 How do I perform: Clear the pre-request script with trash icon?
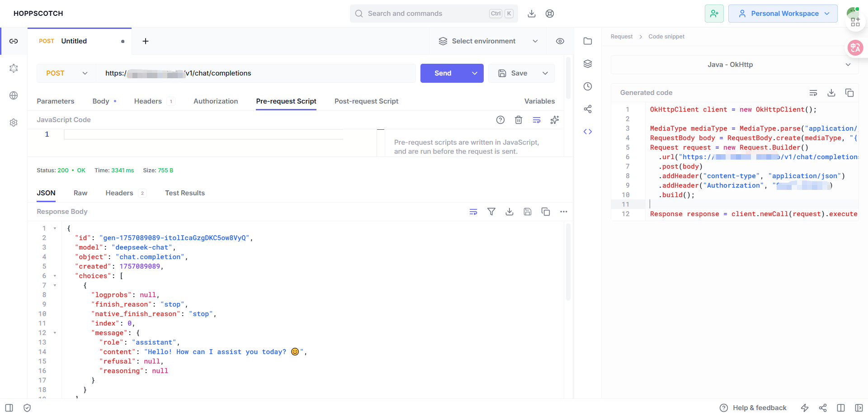(x=519, y=120)
